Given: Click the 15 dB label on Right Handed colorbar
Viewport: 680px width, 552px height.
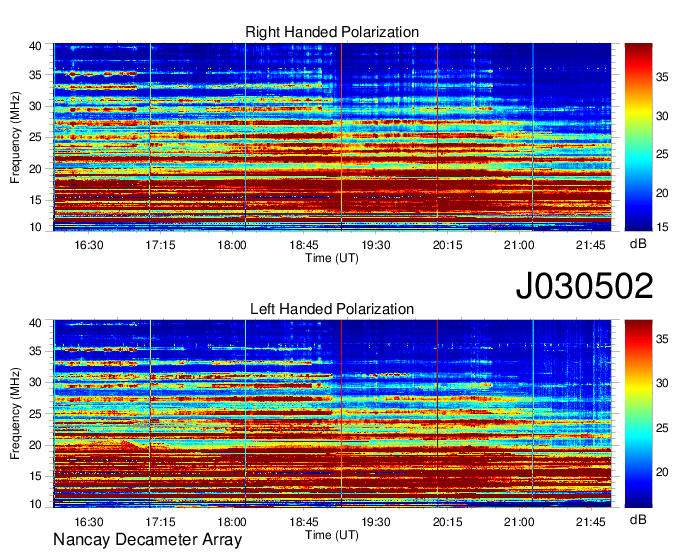Looking at the screenshot, I should tap(662, 227).
